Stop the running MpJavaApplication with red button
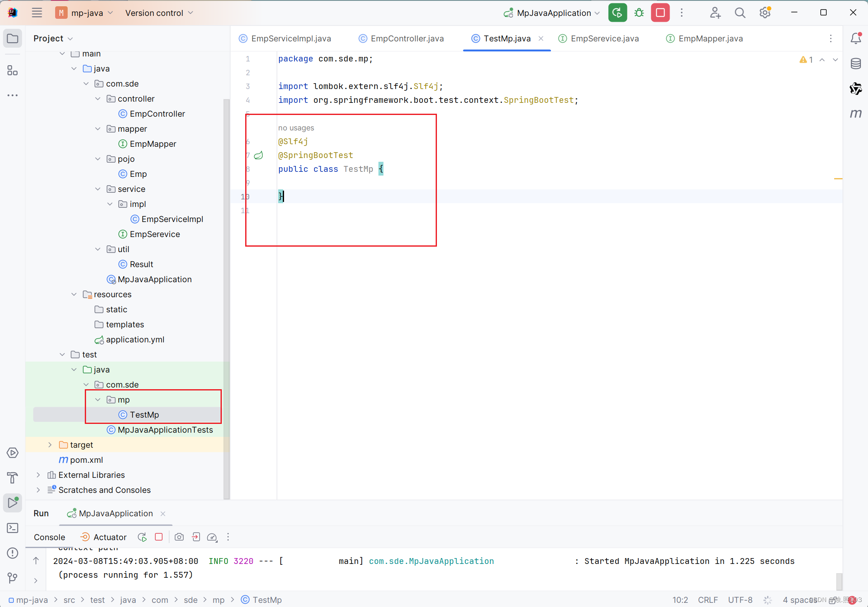The height and width of the screenshot is (607, 868). 660,13
